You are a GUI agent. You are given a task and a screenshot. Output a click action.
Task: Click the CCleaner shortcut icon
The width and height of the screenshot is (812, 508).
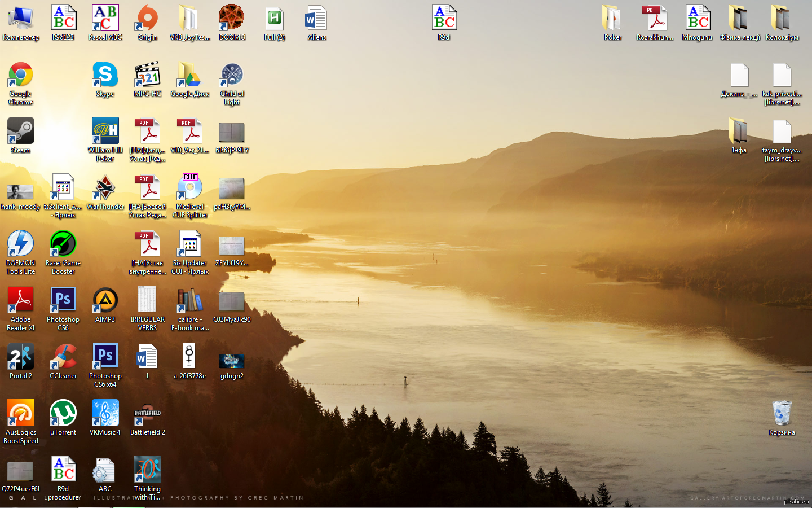click(x=63, y=357)
